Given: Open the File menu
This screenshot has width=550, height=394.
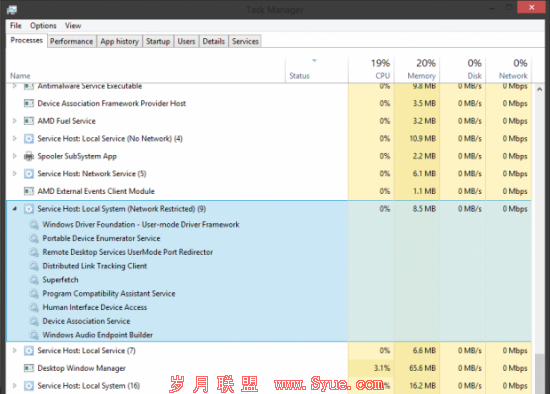Looking at the screenshot, I should 16,26.
